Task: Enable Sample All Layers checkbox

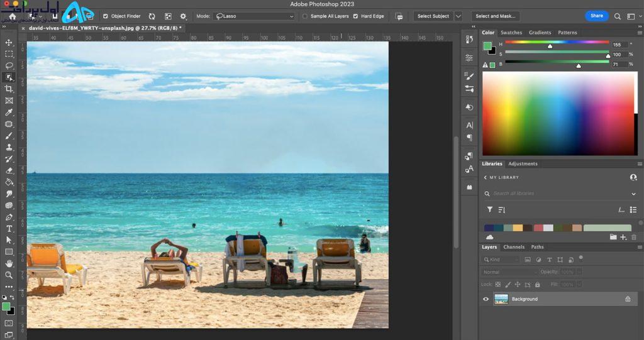Action: [305, 16]
